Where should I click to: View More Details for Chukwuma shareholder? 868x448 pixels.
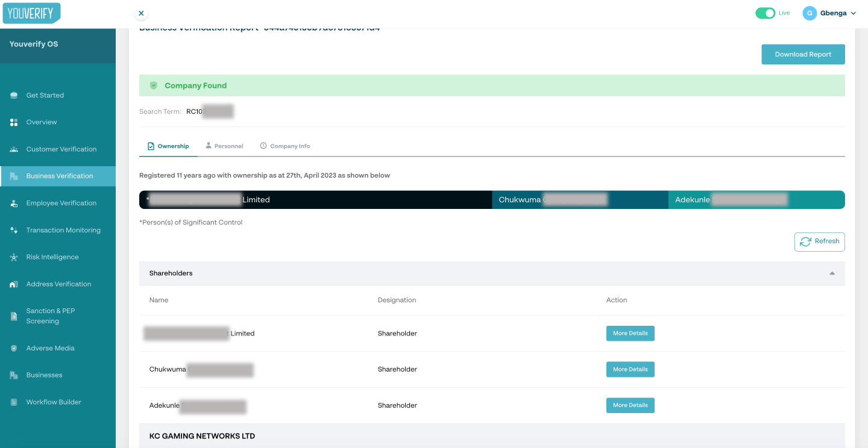[x=630, y=369]
